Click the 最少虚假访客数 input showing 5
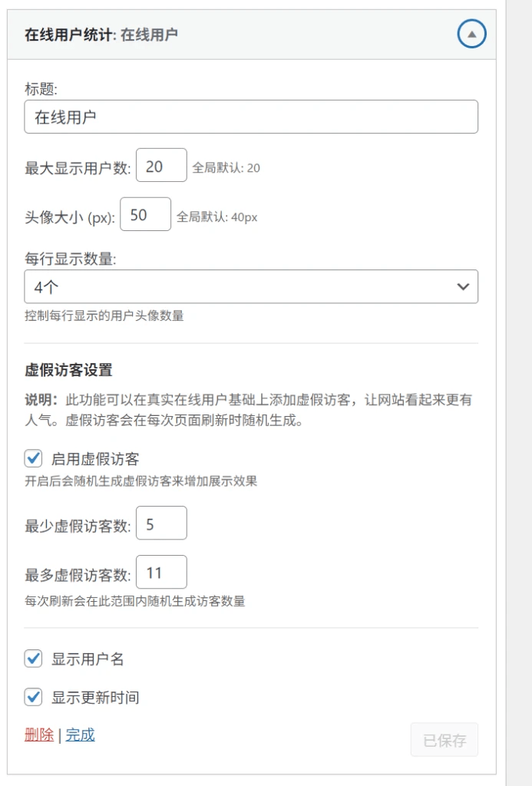This screenshot has width=532, height=786. (161, 523)
